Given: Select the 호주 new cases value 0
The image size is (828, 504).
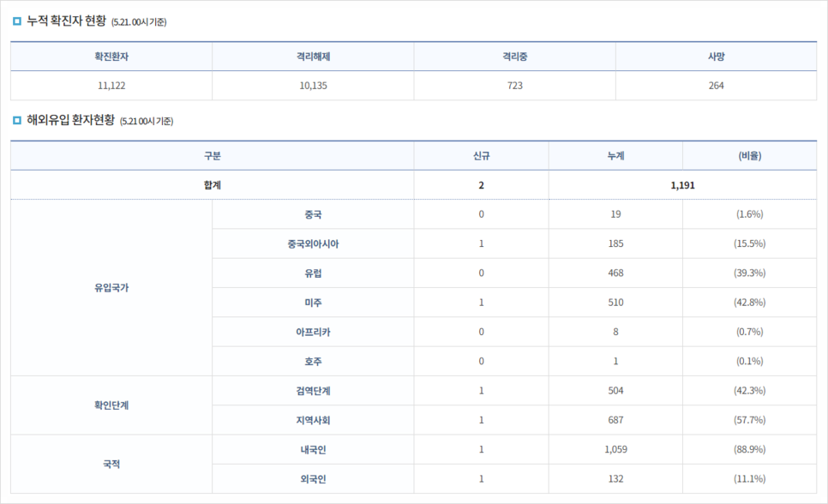Looking at the screenshot, I should pos(481,362).
